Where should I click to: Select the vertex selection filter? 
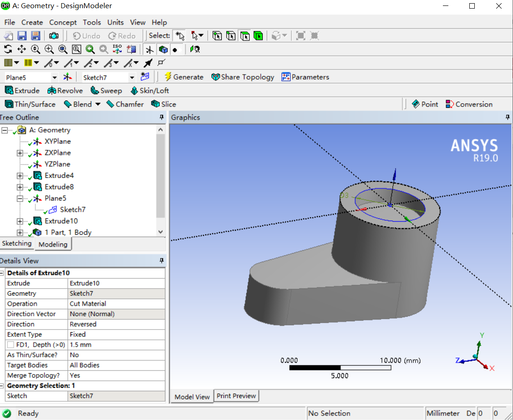217,35
